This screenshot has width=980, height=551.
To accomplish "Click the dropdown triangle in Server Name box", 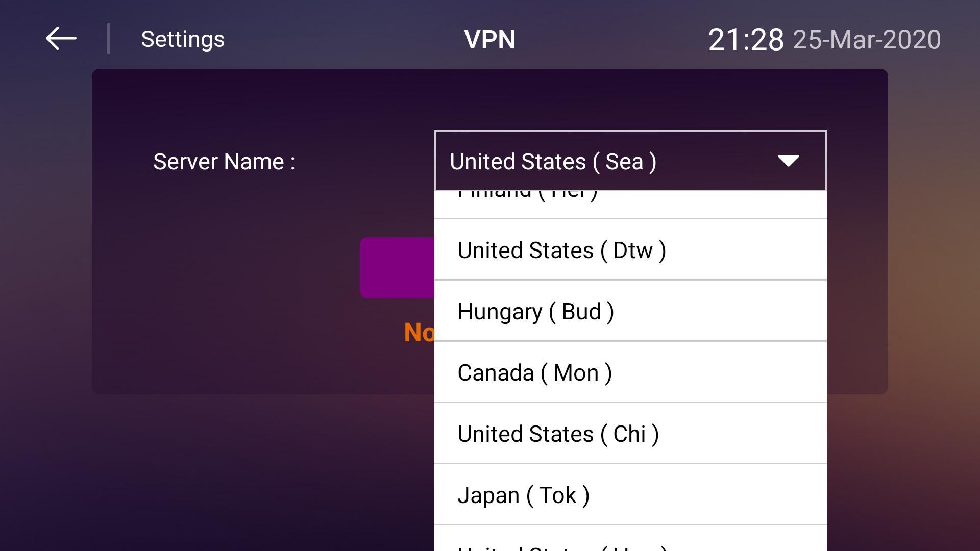I will [788, 161].
